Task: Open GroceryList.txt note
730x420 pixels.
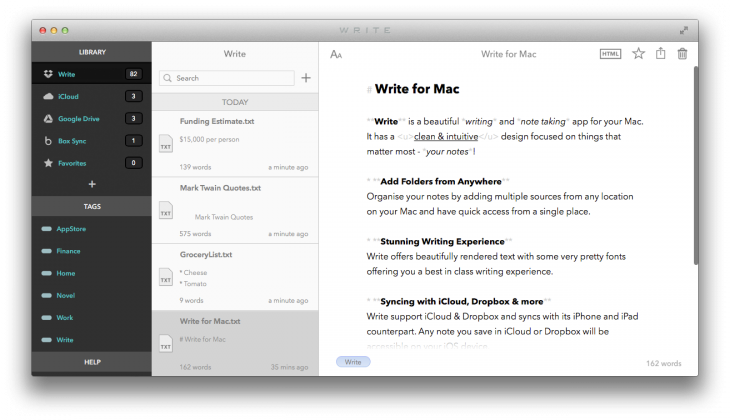Action: 235,277
